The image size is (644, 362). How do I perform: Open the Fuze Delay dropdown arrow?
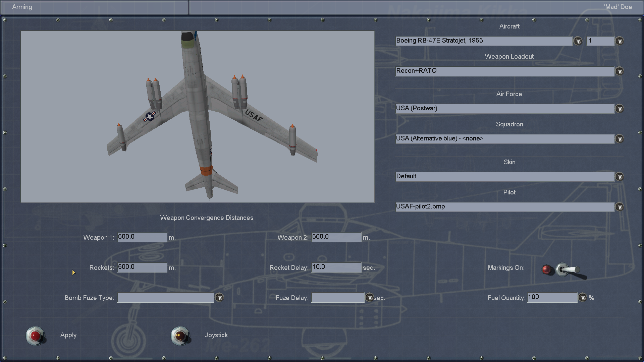369,298
